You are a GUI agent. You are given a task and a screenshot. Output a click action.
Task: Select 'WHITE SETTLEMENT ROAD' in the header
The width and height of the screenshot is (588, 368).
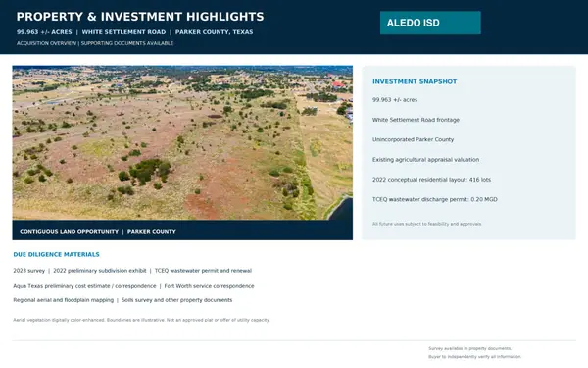(123, 32)
